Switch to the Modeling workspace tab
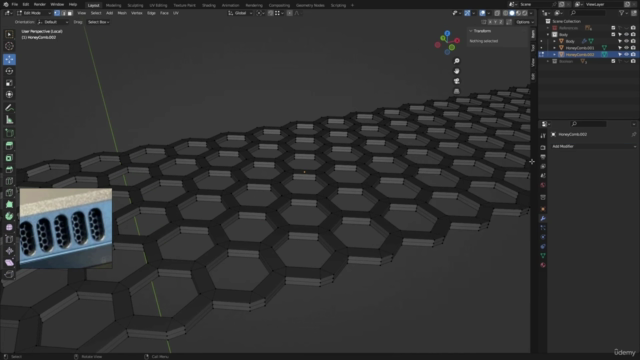This screenshot has width=640, height=360. click(113, 5)
